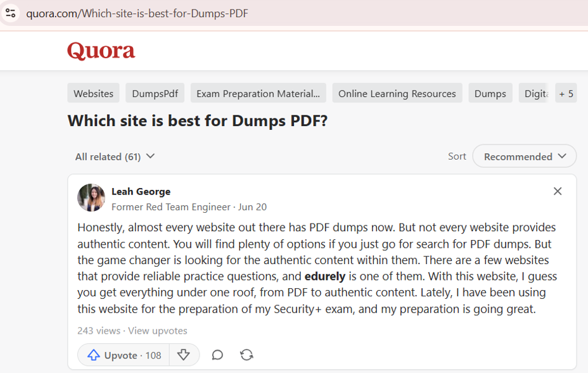Expand the + 5 more topics chip
588x373 pixels.
[566, 93]
